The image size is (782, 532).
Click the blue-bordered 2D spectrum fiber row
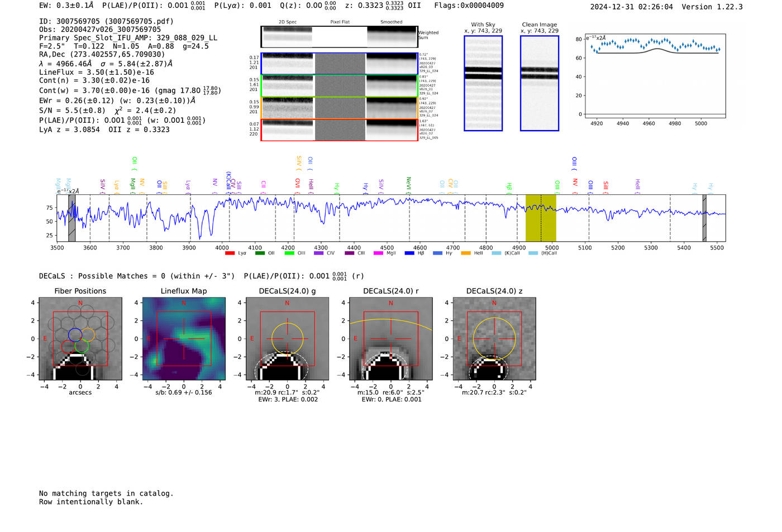coord(340,64)
